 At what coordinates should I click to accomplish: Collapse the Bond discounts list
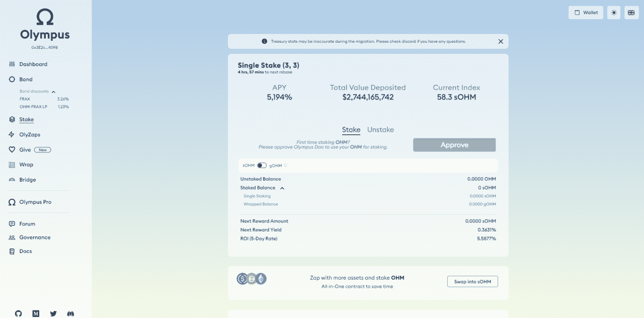53,92
